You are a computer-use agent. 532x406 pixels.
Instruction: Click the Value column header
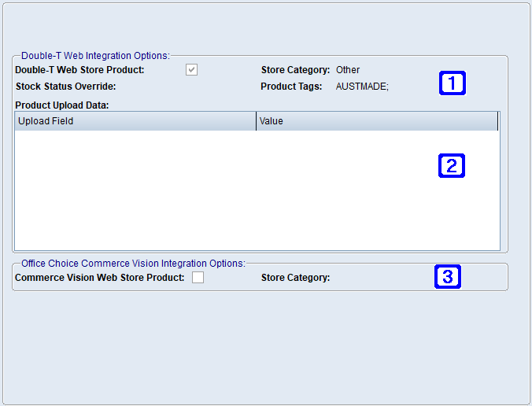click(x=377, y=121)
